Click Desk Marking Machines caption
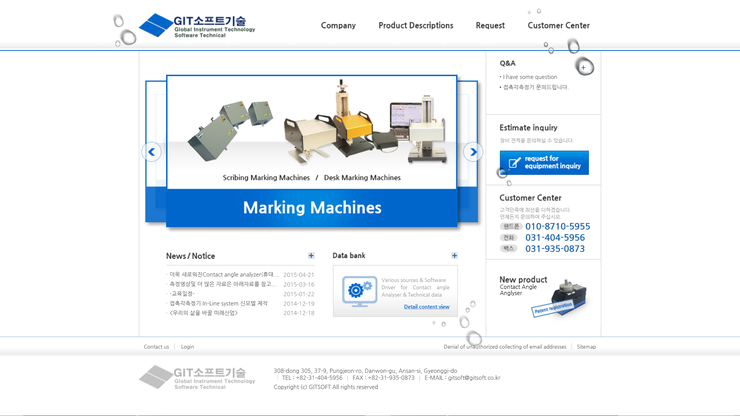Viewport: 740px width, 416px height. [x=362, y=178]
